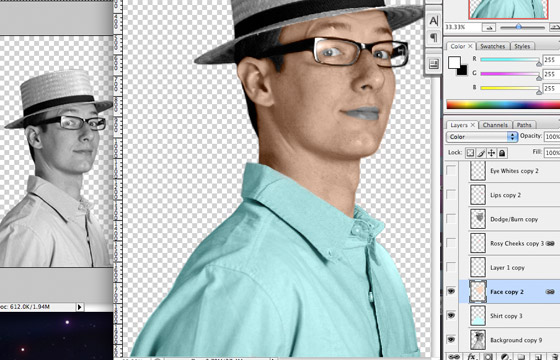Click the lock all padlock icon
The image size is (560, 360).
[x=502, y=153]
